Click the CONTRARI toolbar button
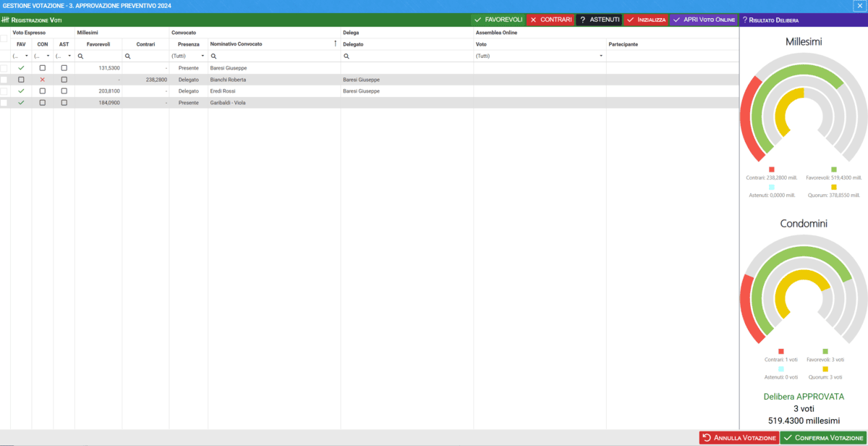 click(550, 20)
